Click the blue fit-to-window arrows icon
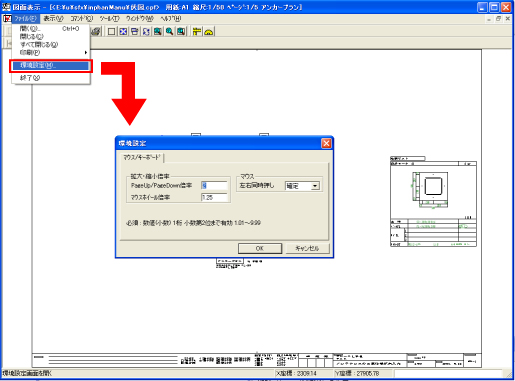The height and width of the screenshot is (381, 515). [x=123, y=32]
